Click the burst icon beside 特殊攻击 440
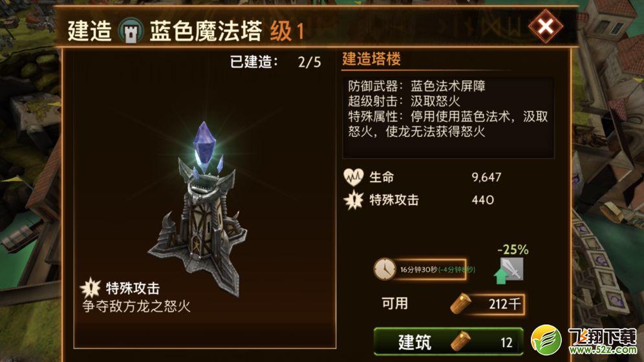 coord(354,200)
